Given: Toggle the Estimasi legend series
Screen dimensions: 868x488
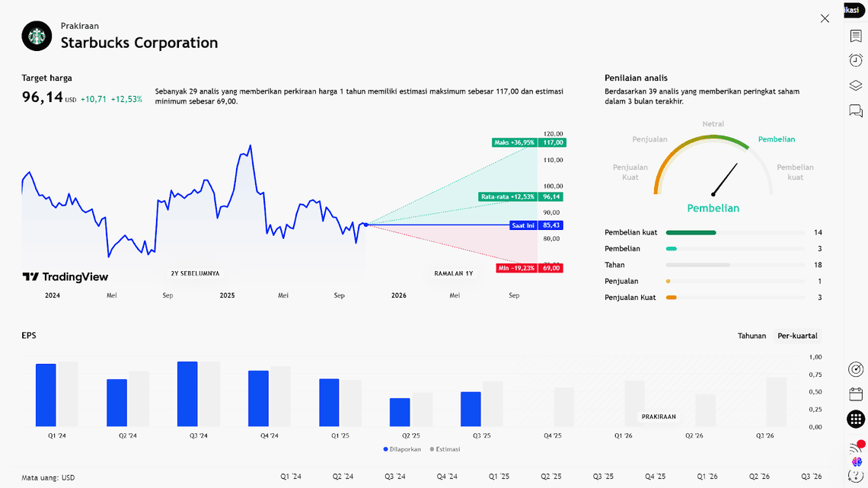Looking at the screenshot, I should [x=445, y=449].
